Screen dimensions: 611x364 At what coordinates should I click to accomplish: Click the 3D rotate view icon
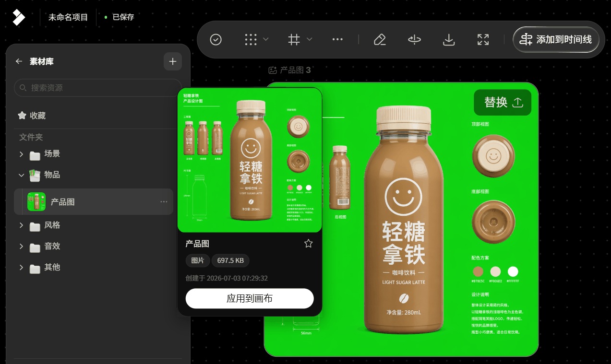pyautogui.click(x=414, y=40)
